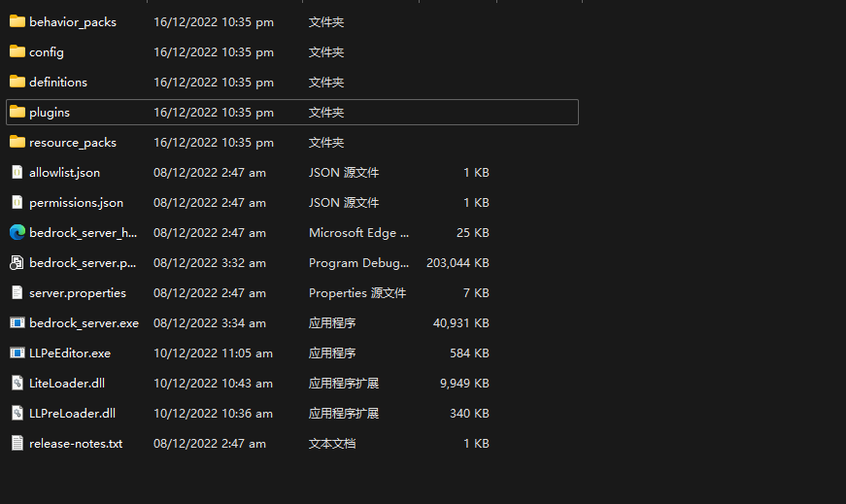This screenshot has width=846, height=504.
Task: Select the server.properties file name
Action: click(x=78, y=293)
